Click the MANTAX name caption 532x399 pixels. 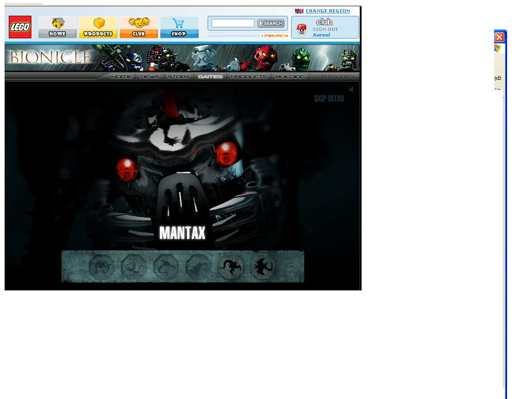(x=182, y=233)
